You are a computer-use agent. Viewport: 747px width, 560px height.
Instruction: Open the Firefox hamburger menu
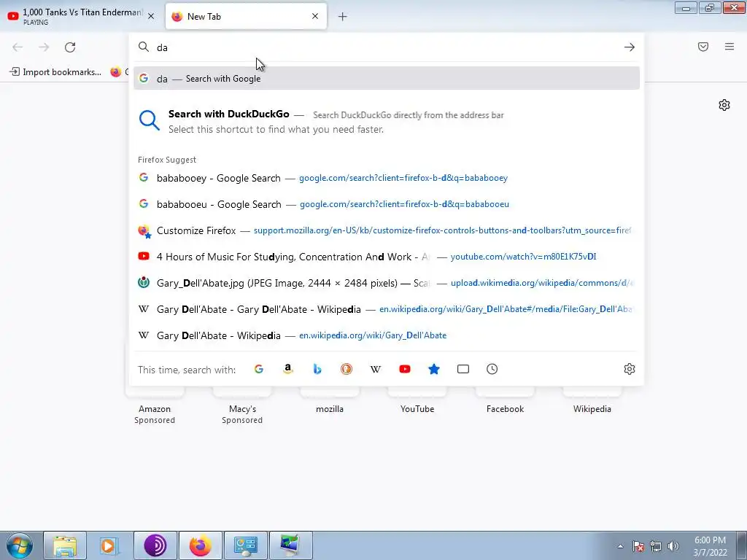click(729, 47)
